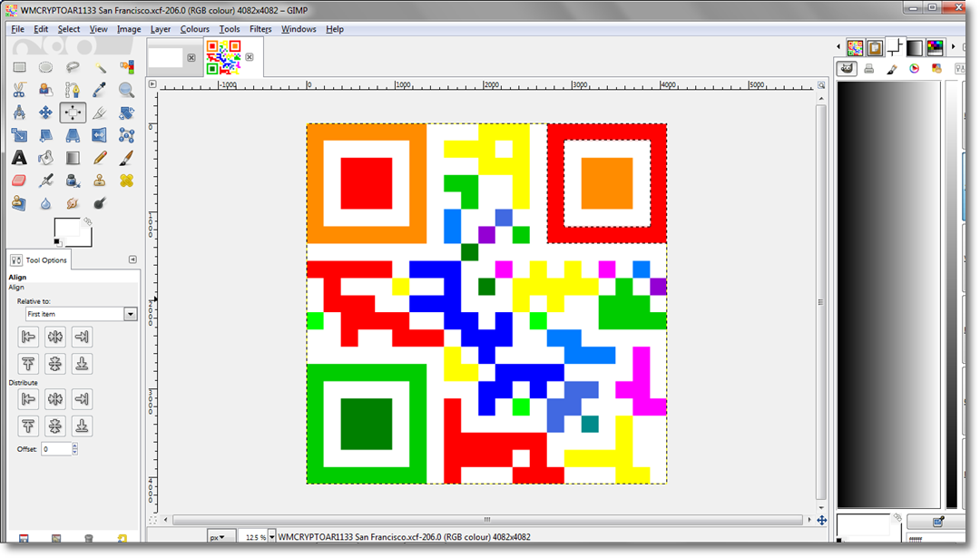This screenshot has width=980, height=558.
Task: Select the Move tool
Action: (45, 113)
